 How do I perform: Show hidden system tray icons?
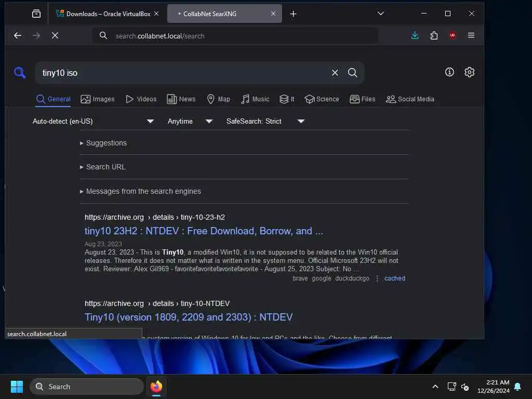[435, 387]
